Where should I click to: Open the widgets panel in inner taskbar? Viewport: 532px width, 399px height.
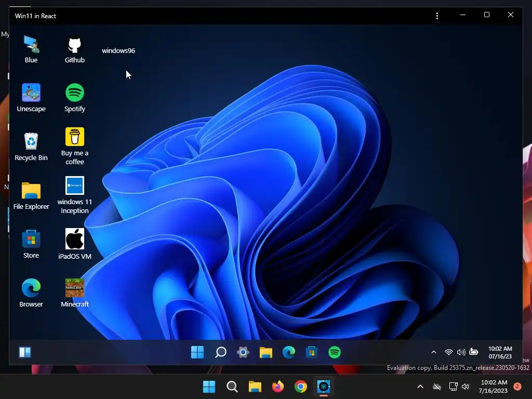tap(25, 352)
